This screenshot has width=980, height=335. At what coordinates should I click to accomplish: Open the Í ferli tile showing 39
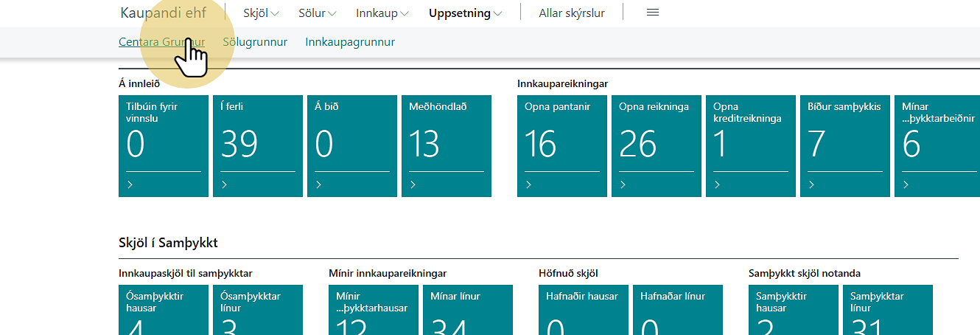click(258, 146)
